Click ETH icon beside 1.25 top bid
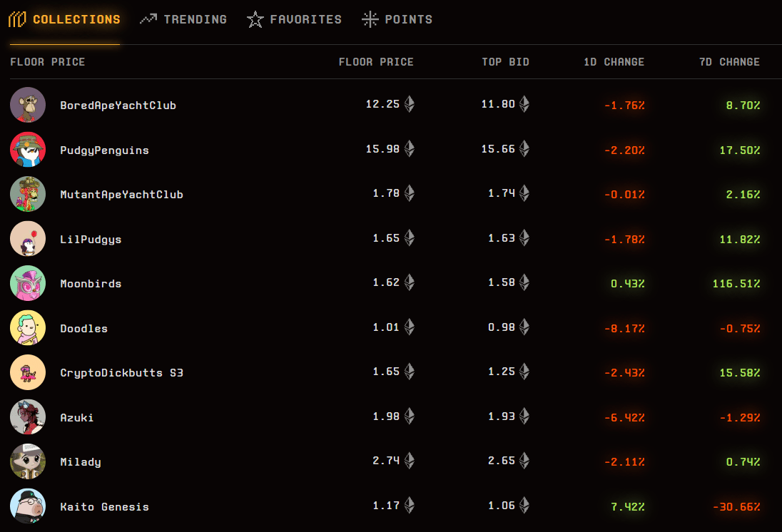782x532 pixels. coord(524,372)
